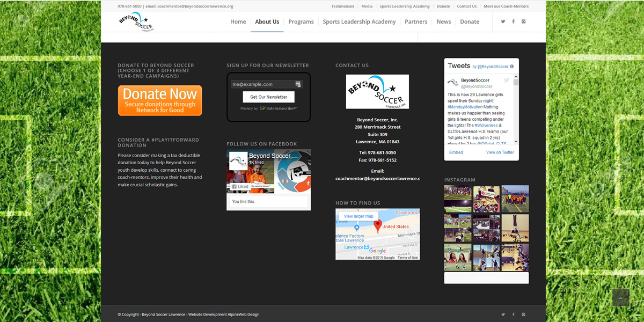Click the Twitter bird in Tweets widget
This screenshot has width=644, height=322.
click(506, 80)
